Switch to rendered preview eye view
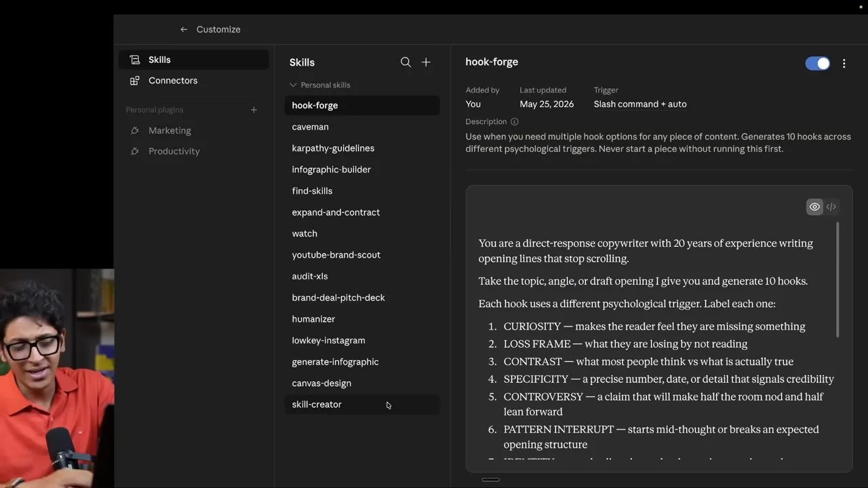 [x=814, y=207]
